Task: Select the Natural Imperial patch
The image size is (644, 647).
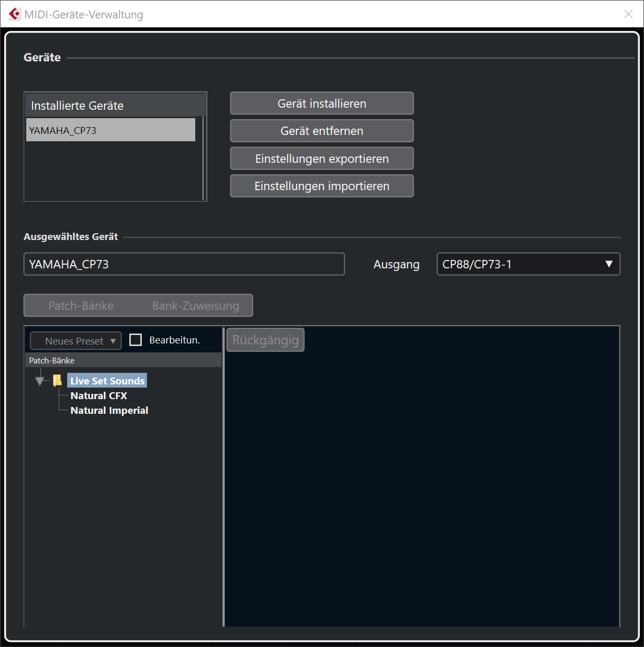Action: point(109,410)
